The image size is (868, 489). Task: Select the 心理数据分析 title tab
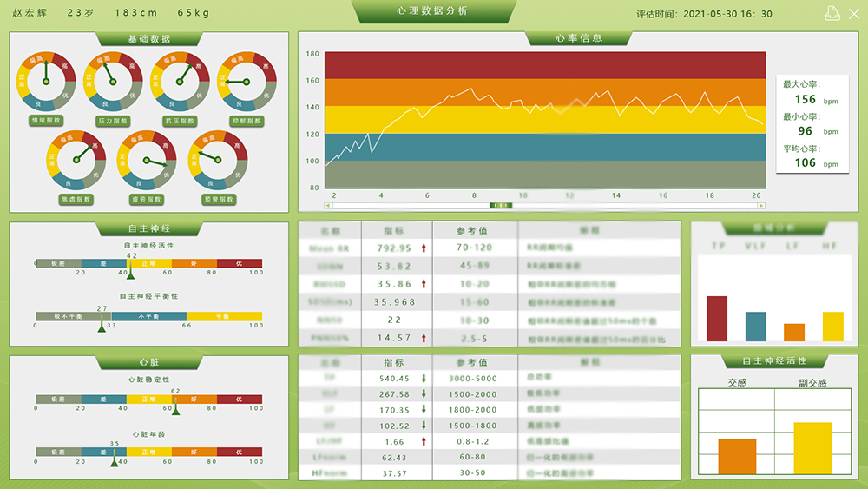[x=433, y=11]
